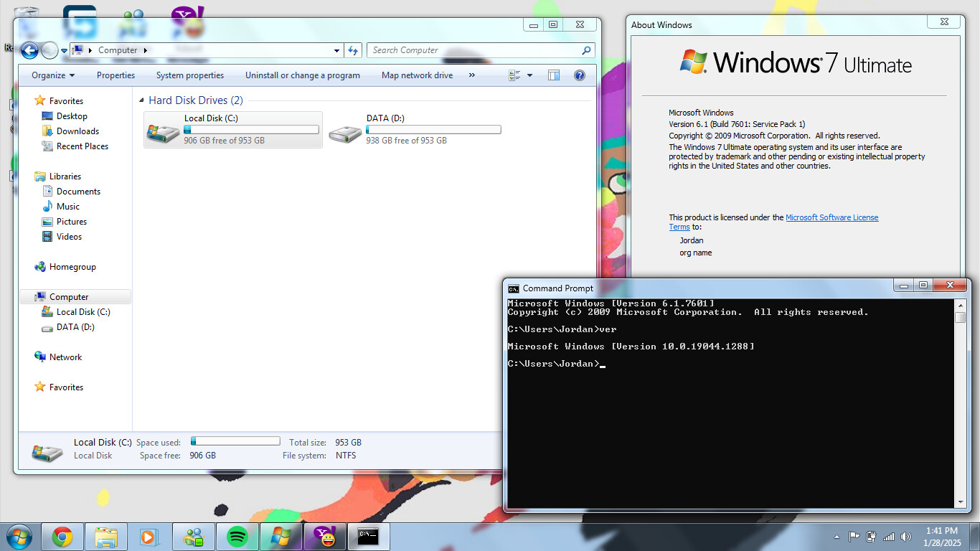This screenshot has height=551, width=980.
Task: Click the magnifier icon in search box
Action: click(586, 50)
